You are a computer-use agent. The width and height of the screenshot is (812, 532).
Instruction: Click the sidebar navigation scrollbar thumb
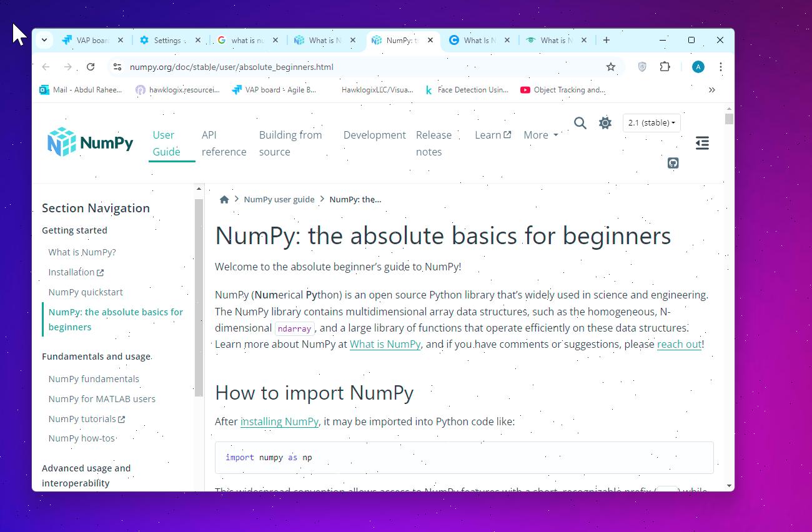[x=199, y=297]
